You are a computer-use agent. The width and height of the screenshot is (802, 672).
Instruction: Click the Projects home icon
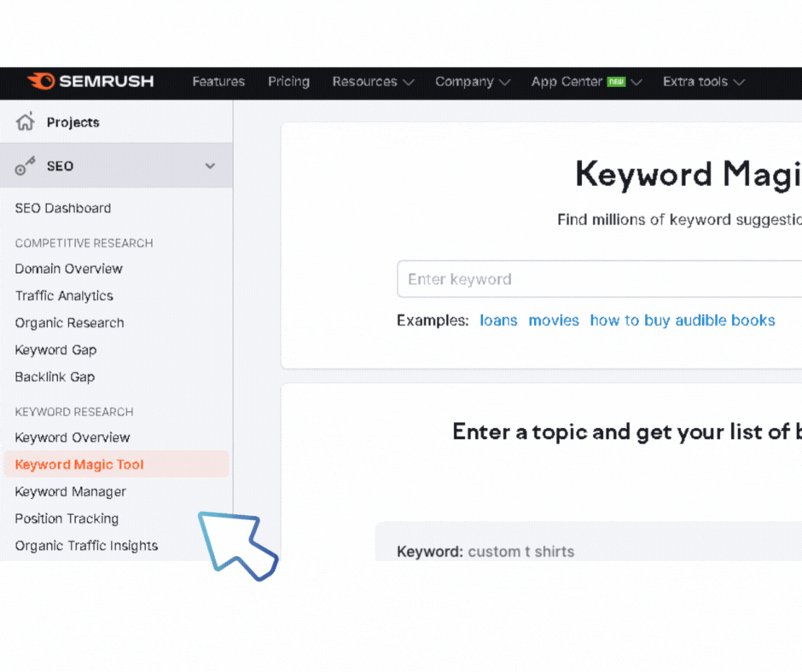click(25, 122)
